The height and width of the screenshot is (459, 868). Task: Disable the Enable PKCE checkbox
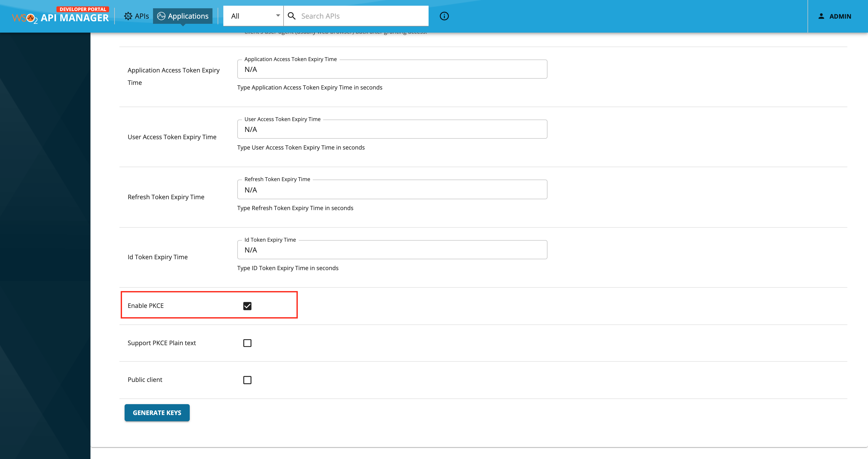coord(248,306)
